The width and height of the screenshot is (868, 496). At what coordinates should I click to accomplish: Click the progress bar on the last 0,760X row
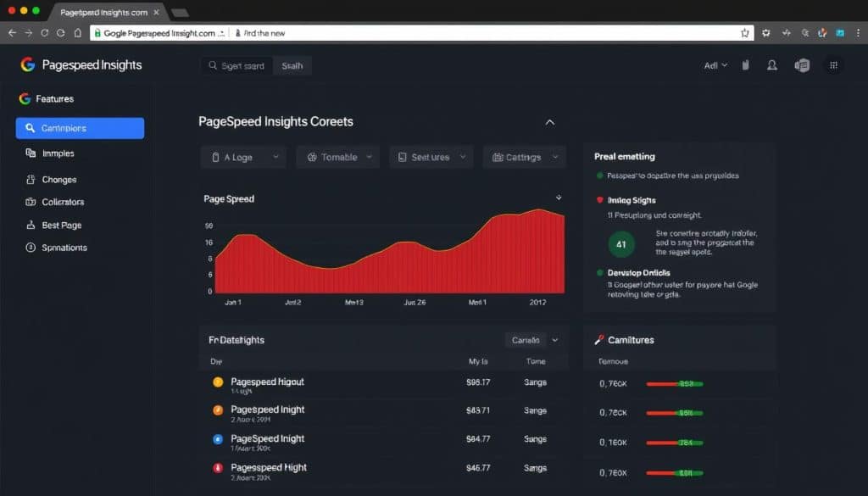[x=675, y=473]
